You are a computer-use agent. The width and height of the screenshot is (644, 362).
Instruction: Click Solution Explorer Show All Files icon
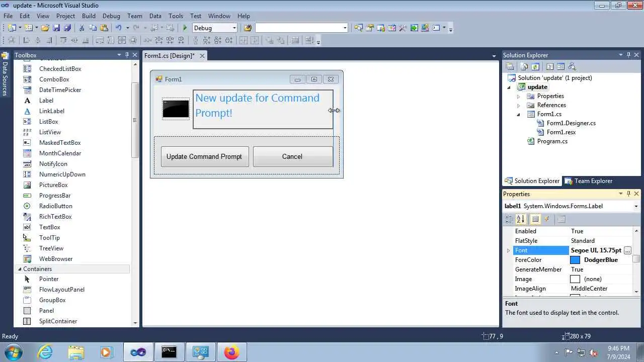point(524,66)
